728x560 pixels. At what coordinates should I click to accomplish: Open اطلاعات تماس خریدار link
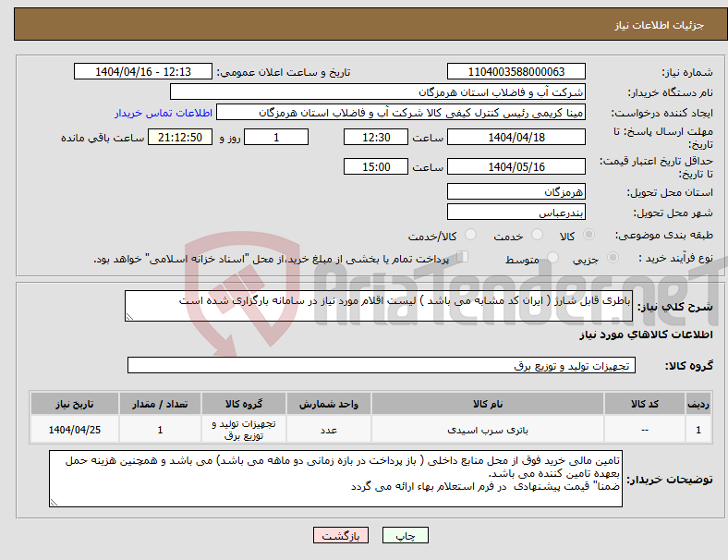tap(164, 113)
